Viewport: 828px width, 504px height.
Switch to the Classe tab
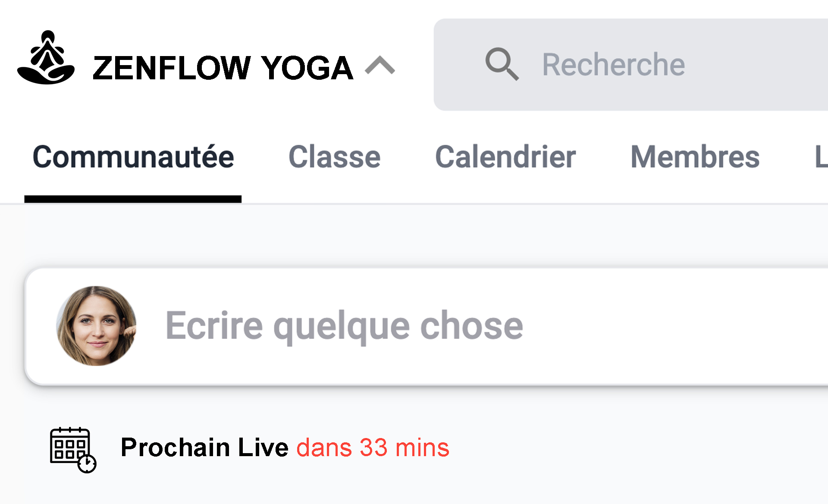click(334, 157)
